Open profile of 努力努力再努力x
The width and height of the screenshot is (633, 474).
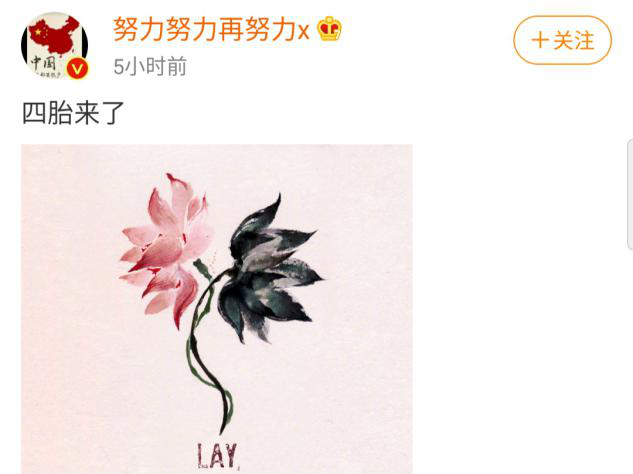point(211,29)
